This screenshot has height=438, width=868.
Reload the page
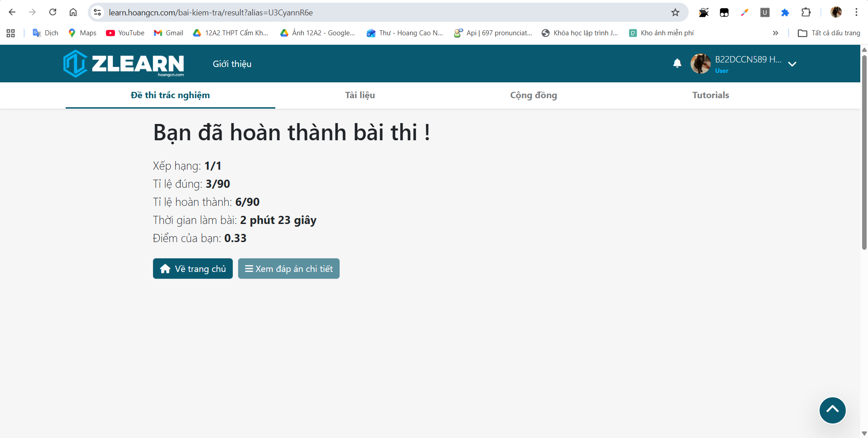pos(53,12)
